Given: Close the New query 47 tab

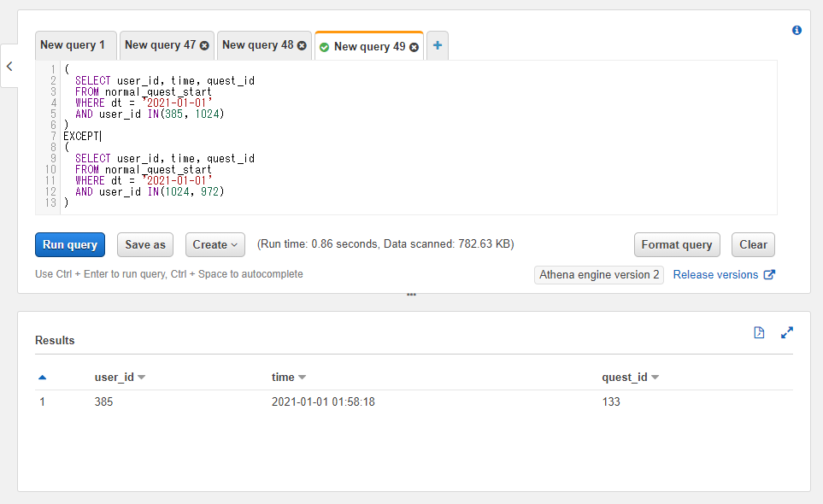Looking at the screenshot, I should tap(204, 45).
